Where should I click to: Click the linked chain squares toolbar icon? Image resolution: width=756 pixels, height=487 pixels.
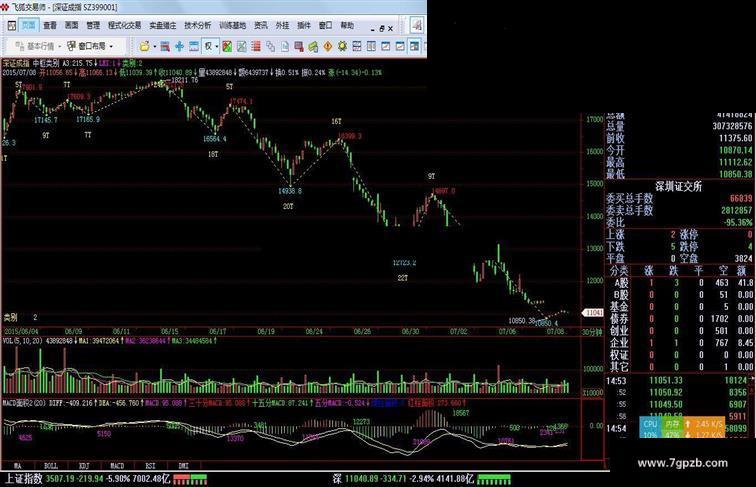270,46
